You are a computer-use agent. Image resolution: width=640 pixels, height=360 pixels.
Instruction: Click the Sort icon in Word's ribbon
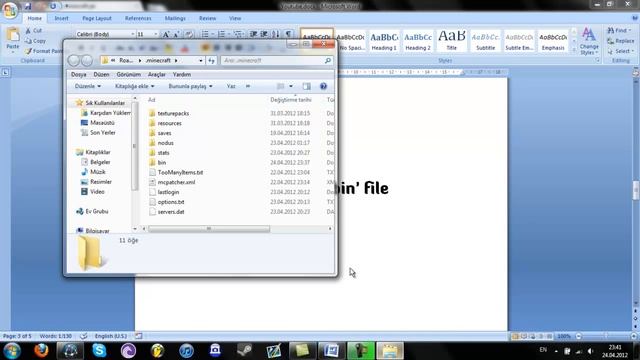[x=276, y=34]
